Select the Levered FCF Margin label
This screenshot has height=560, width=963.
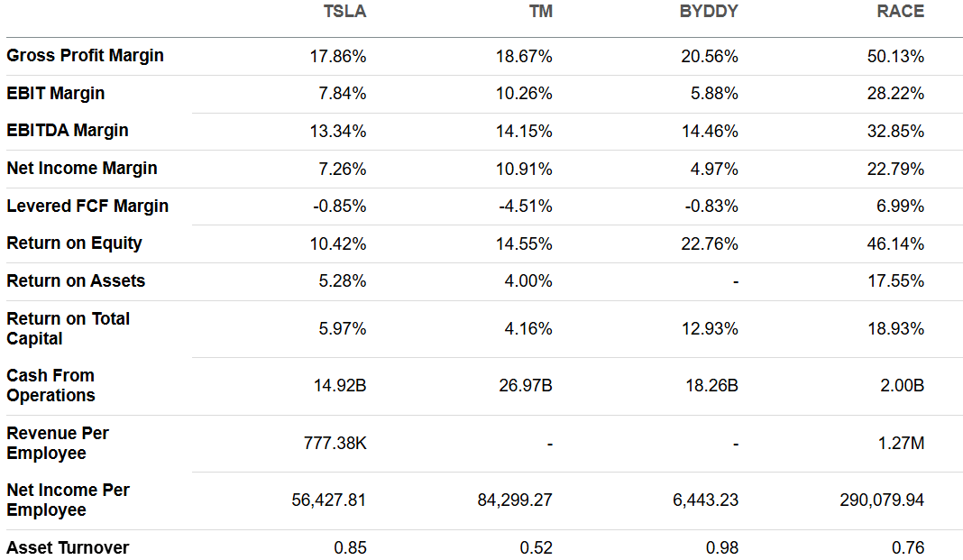(87, 207)
